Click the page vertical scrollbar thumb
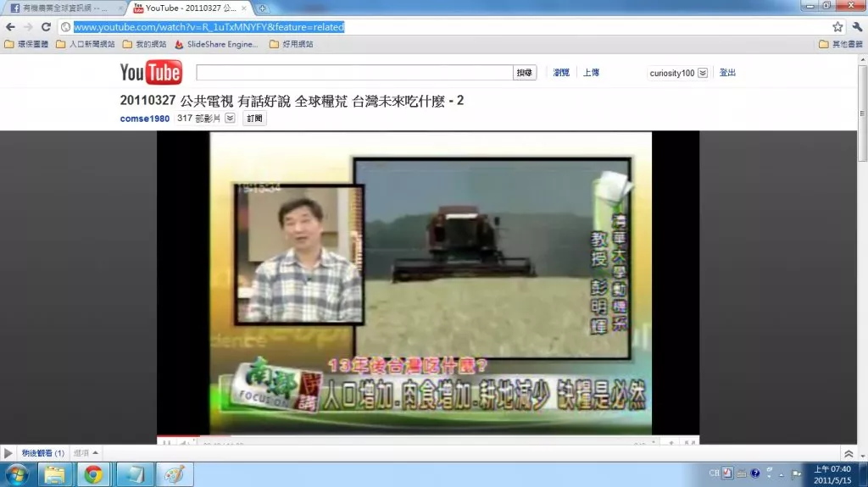This screenshot has width=868, height=487. coord(862,114)
